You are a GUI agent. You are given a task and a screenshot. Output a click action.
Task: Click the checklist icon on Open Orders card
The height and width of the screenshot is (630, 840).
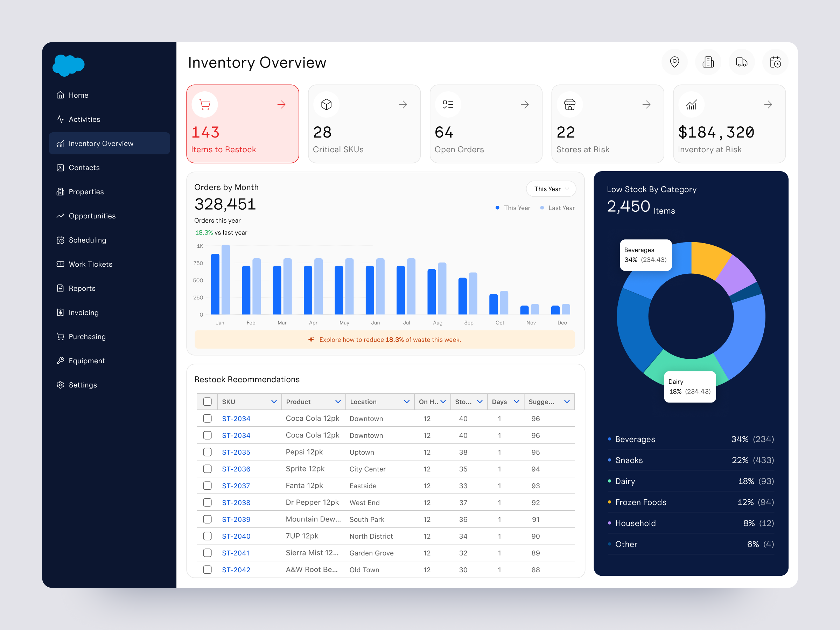448,104
